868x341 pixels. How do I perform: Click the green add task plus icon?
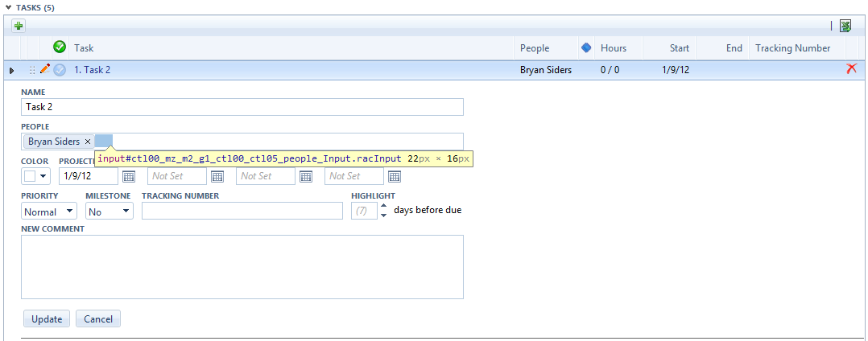(19, 26)
